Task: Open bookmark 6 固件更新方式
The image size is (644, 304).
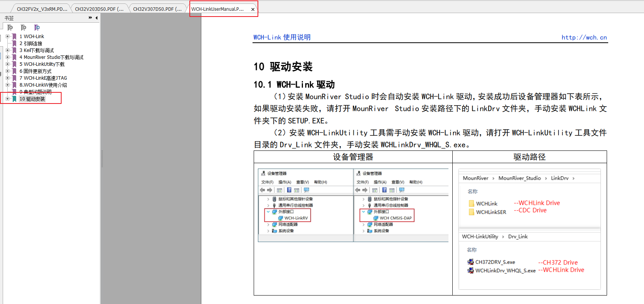Action: [35, 71]
